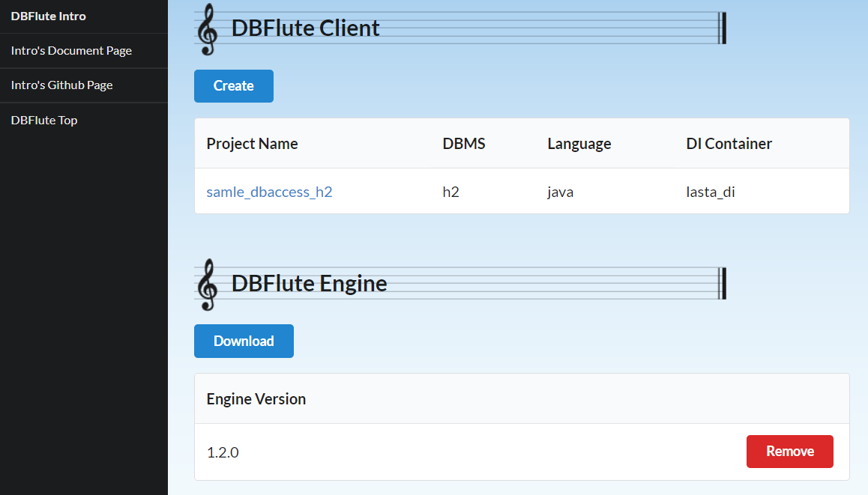Click the DBFlute Engine heading
Screen dimensions: 868x495
click(309, 283)
